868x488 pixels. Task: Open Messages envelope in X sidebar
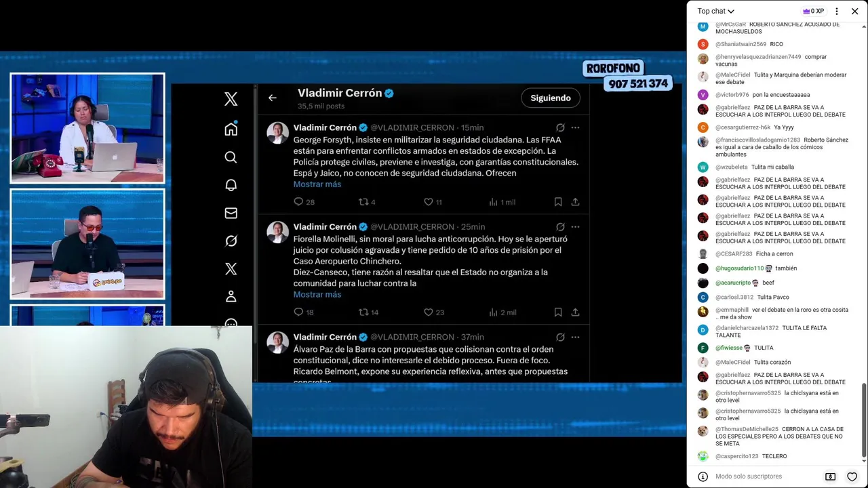[231, 213]
